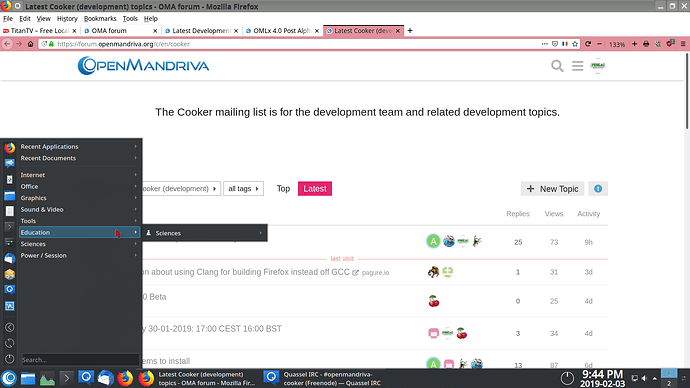Screen dimensions: 690x388
Task: Open the forum hamburger menu icon
Action: 577,66
